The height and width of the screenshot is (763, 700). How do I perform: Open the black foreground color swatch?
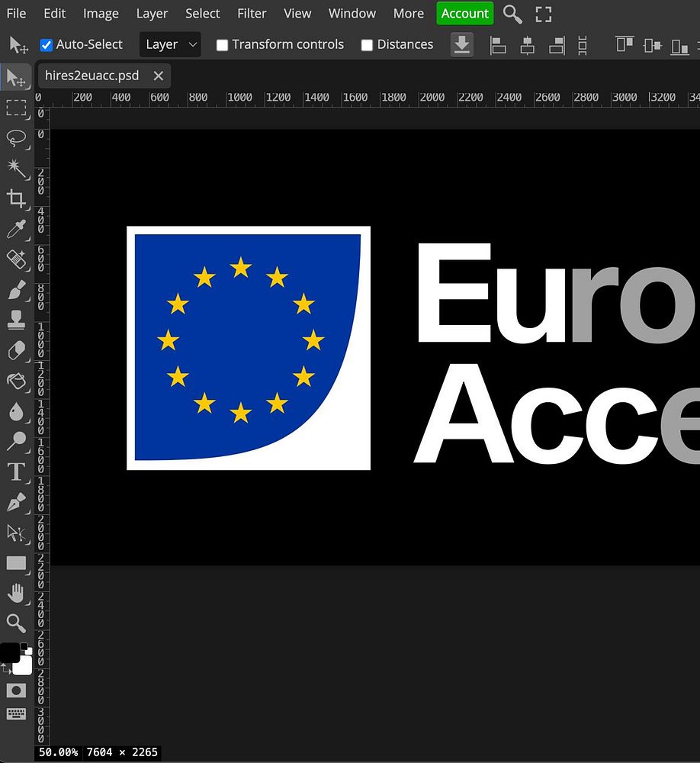pos(10,653)
